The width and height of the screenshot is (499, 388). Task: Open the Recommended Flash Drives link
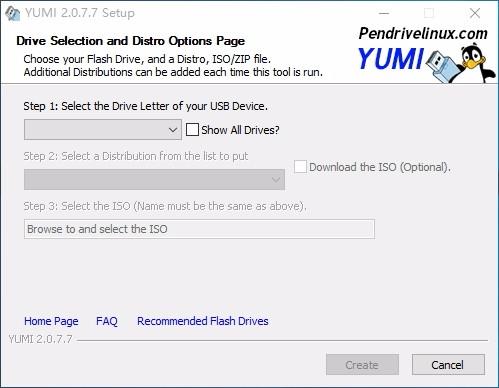(203, 321)
